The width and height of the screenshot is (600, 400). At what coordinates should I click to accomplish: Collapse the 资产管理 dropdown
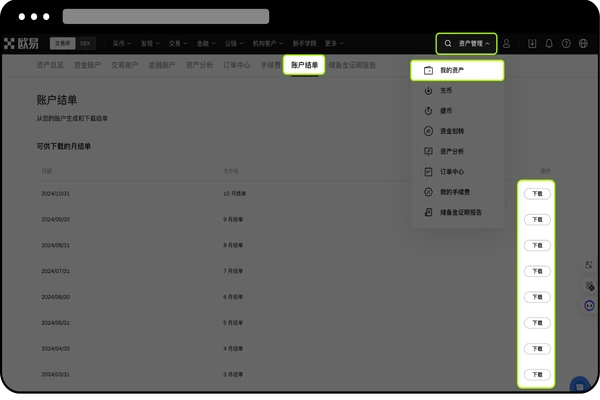pyautogui.click(x=474, y=44)
